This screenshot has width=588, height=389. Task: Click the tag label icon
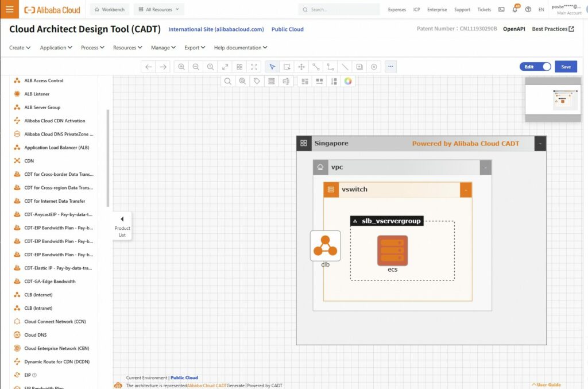coord(257,82)
